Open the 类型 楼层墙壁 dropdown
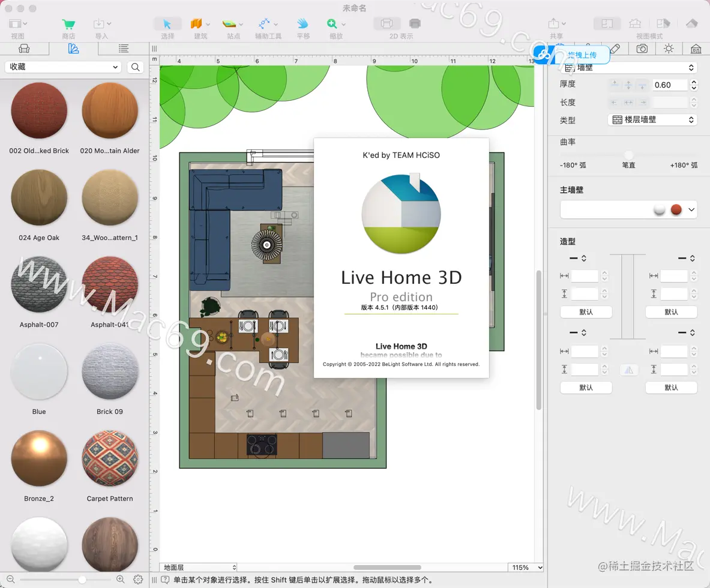This screenshot has width=710, height=588. [652, 120]
